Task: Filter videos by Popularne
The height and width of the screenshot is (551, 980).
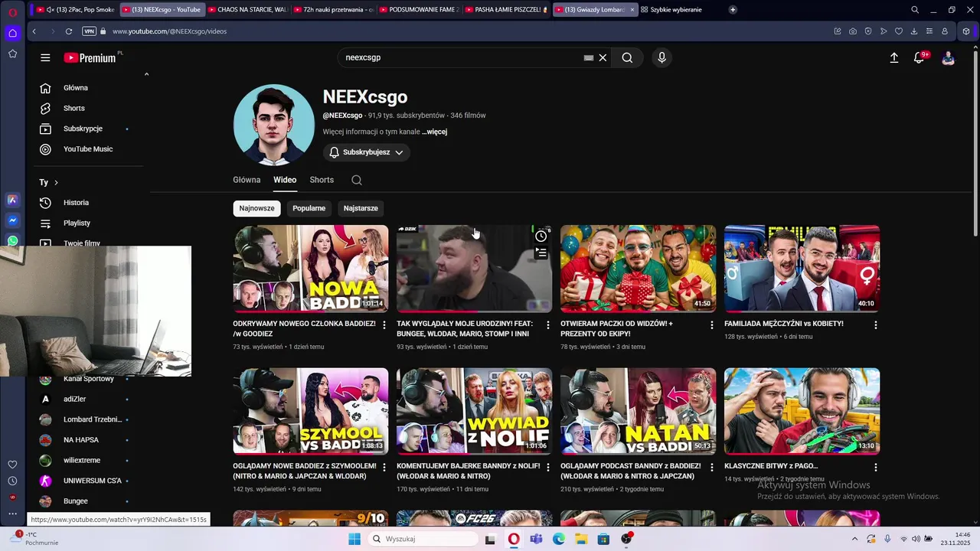Action: (309, 208)
